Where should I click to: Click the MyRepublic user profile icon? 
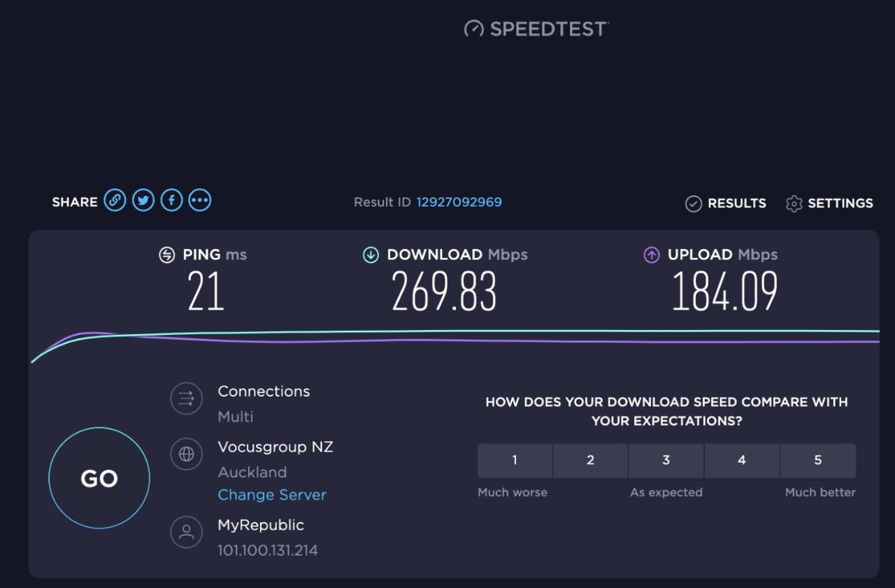[x=186, y=532]
